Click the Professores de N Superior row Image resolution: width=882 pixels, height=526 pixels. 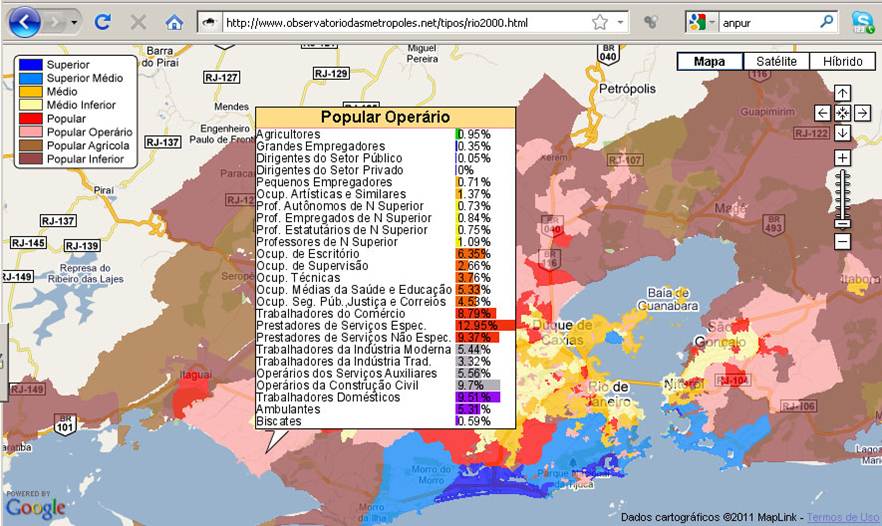(x=385, y=242)
